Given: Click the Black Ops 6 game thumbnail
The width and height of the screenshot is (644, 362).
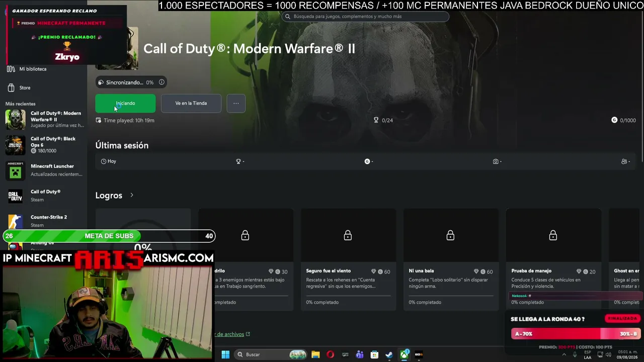Looking at the screenshot, I should coord(15,145).
